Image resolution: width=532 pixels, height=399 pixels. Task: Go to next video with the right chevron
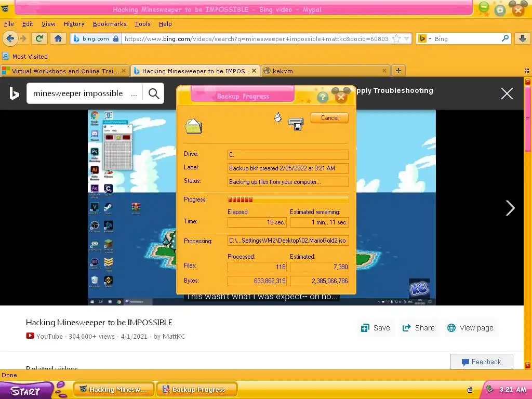point(510,208)
